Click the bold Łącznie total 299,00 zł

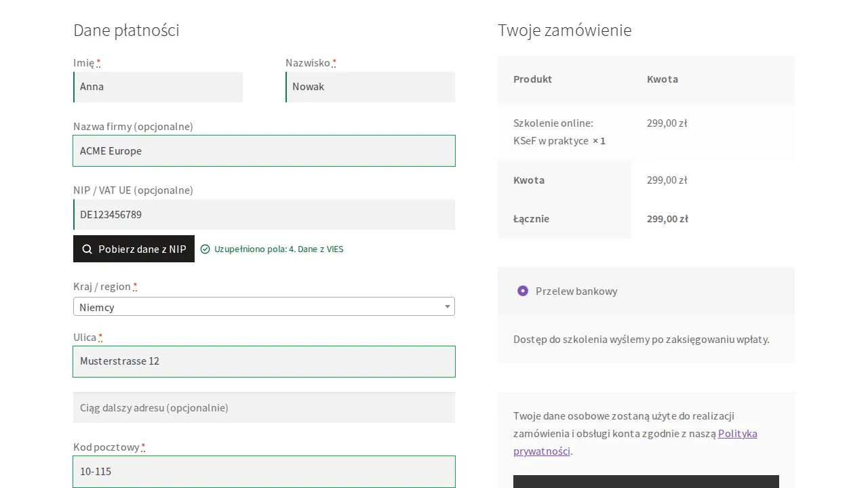667,218
